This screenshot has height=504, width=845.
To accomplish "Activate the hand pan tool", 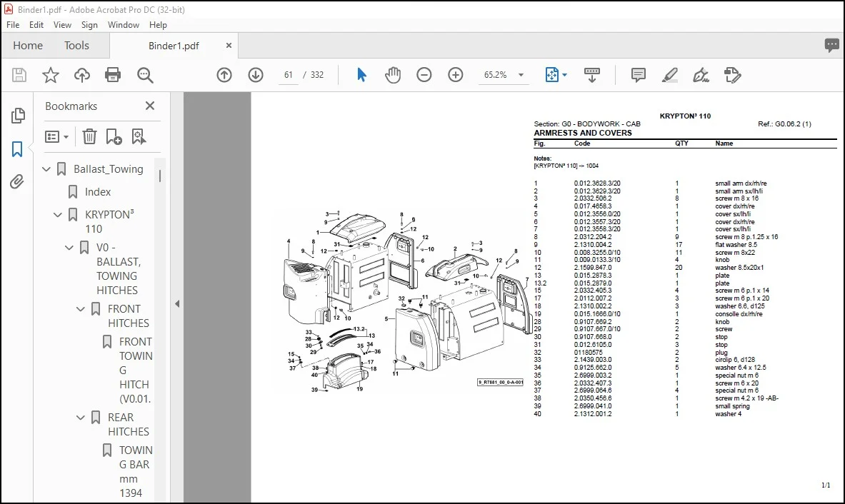I will coord(393,75).
